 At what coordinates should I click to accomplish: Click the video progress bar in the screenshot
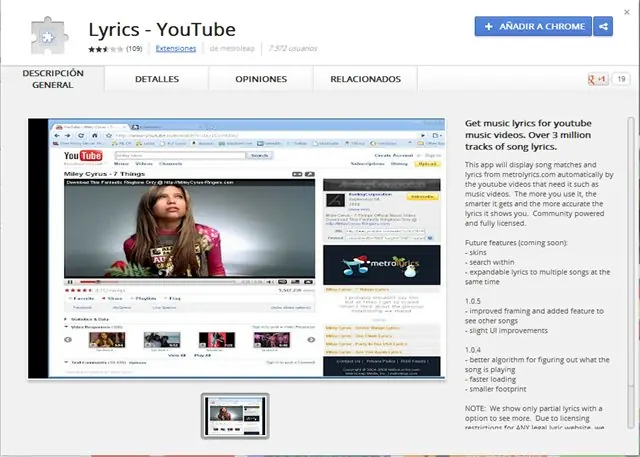157,282
